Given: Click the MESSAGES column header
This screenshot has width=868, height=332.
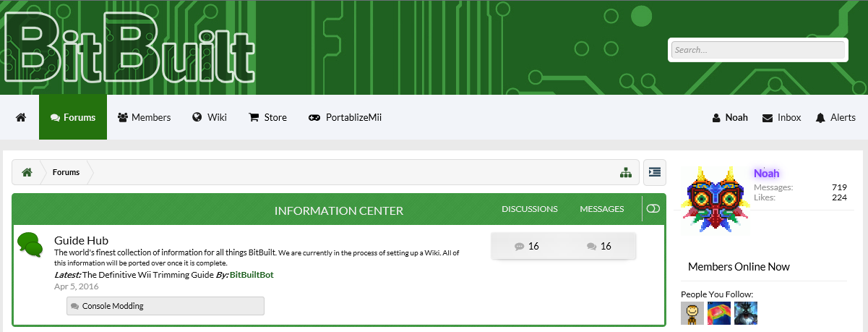Looking at the screenshot, I should 602,209.
